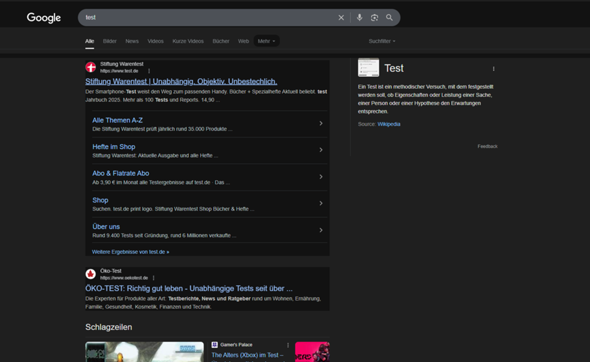
Task: Expand the Mehr dropdown
Action: coord(266,41)
